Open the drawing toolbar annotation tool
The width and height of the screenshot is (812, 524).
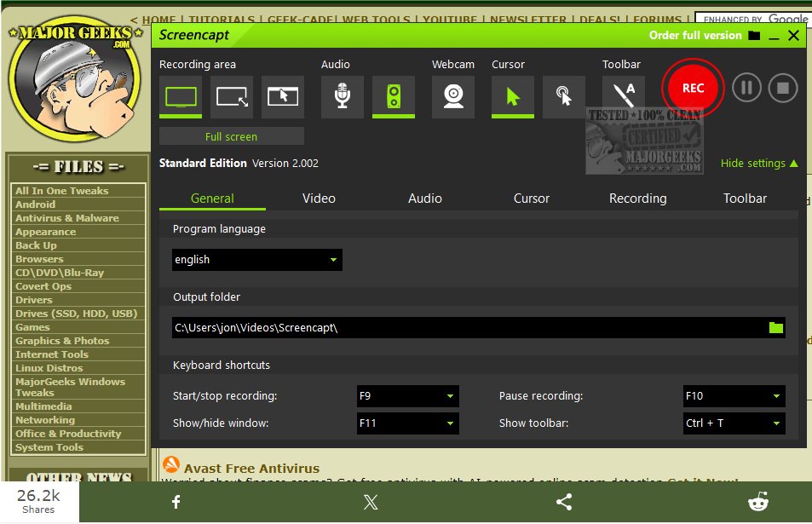pos(624,95)
